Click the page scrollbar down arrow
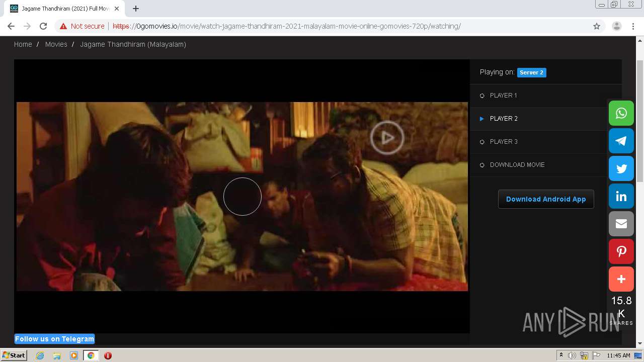The height and width of the screenshot is (362, 644). pos(640,343)
